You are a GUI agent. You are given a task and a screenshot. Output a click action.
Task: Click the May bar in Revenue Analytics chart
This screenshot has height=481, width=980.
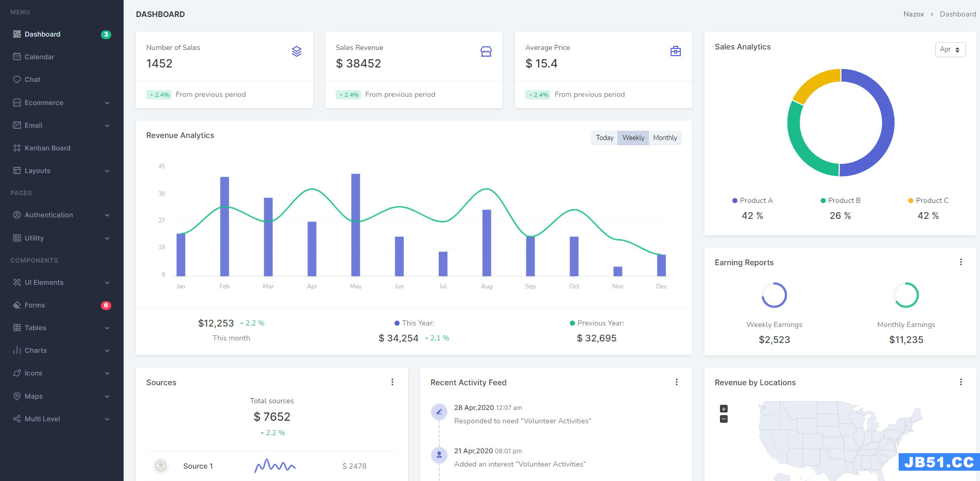(355, 225)
